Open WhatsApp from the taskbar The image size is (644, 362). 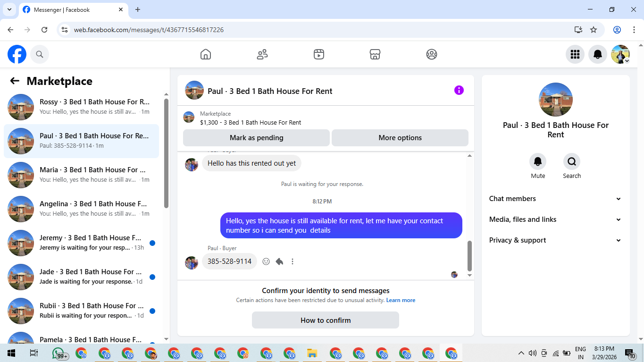[x=59, y=353]
